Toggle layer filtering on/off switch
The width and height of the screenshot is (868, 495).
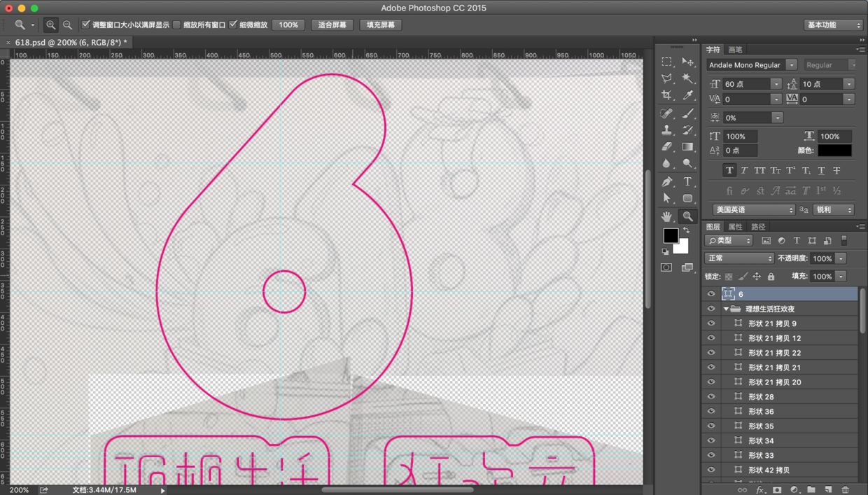point(843,240)
